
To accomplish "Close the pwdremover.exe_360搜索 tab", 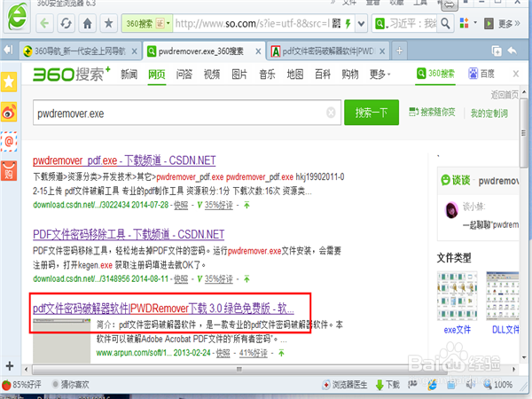I will click(x=258, y=51).
